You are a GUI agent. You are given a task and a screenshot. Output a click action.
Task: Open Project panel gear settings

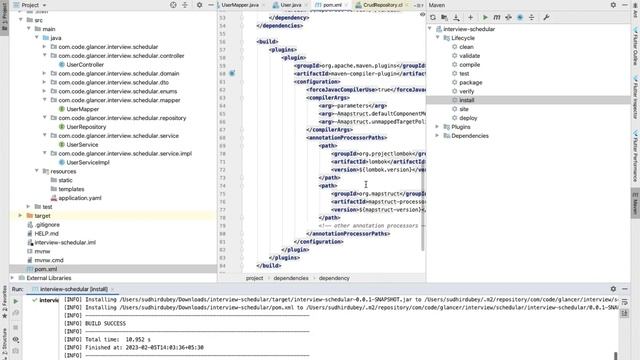[x=199, y=5]
